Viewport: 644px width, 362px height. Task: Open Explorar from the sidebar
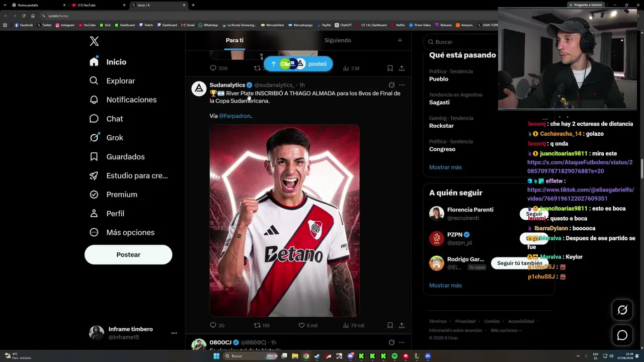click(112, 81)
